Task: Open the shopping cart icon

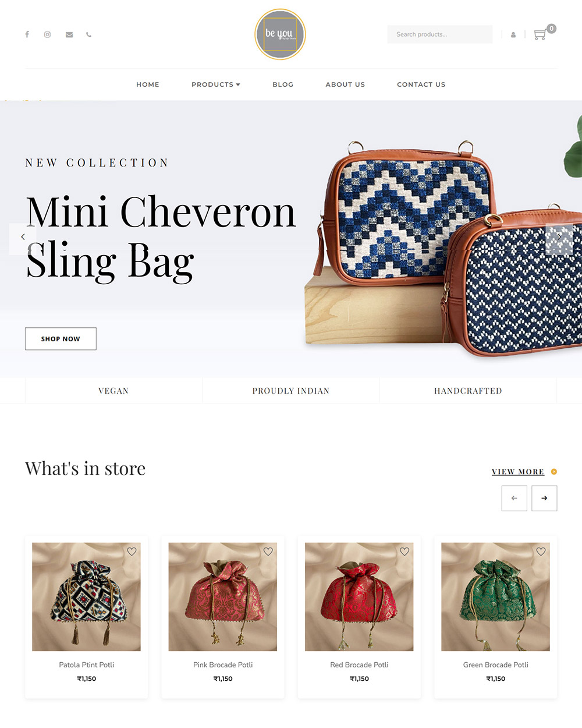Action: click(540, 34)
